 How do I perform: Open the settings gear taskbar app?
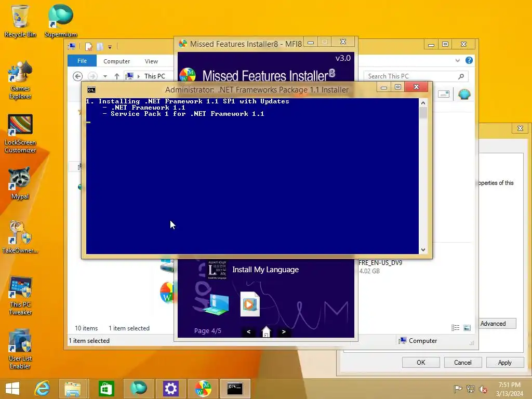click(170, 389)
